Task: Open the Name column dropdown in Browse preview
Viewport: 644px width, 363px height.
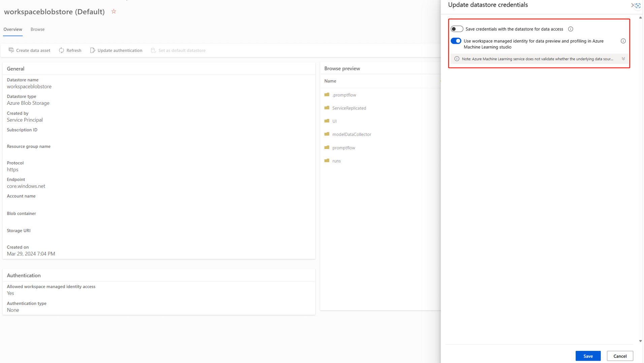Action: (x=441, y=81)
